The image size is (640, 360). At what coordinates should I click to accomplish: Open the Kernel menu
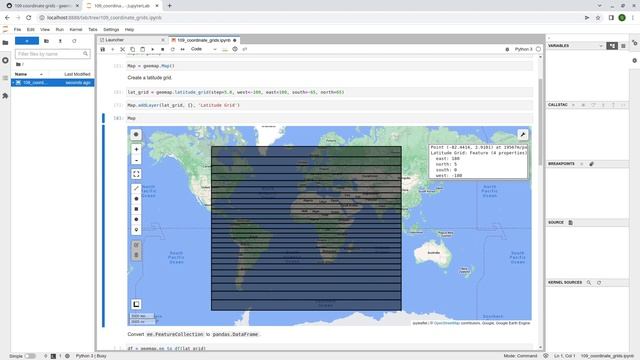click(76, 29)
